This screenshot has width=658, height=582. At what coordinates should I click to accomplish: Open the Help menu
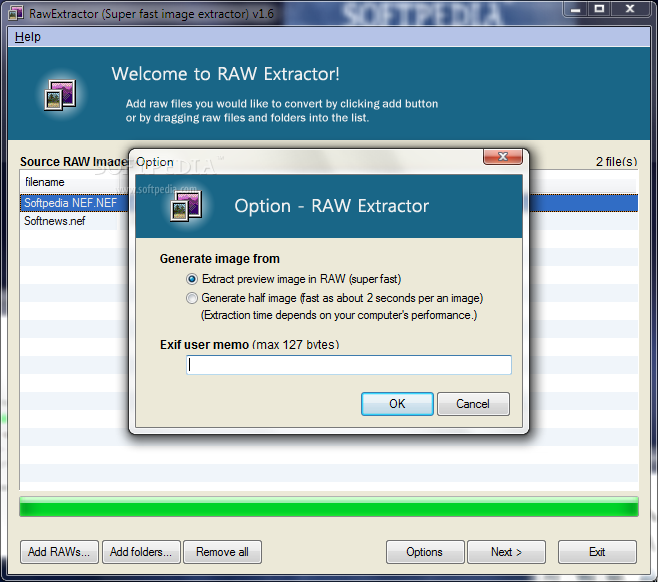point(28,37)
